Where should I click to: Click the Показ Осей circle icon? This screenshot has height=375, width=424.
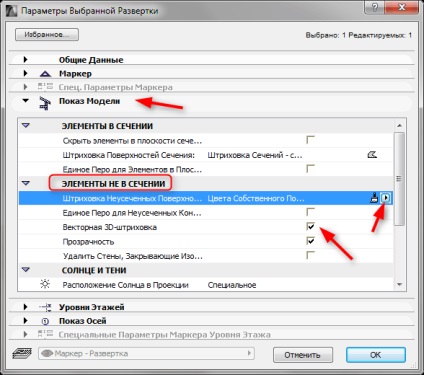[x=45, y=321]
